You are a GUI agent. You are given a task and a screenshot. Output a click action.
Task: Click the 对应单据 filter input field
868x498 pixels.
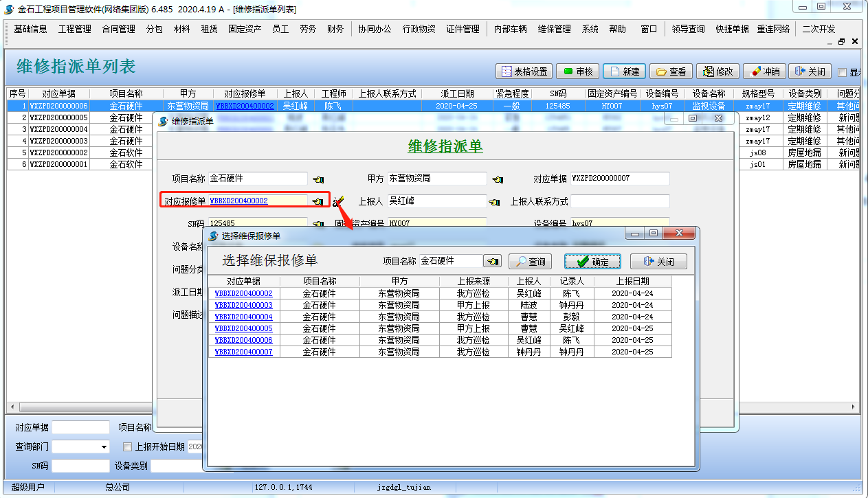[80, 427]
